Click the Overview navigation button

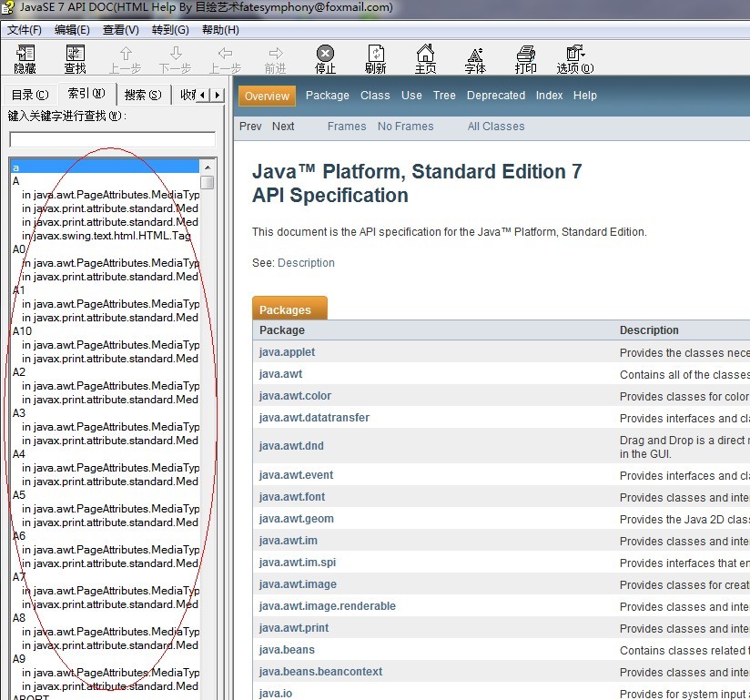[267, 96]
